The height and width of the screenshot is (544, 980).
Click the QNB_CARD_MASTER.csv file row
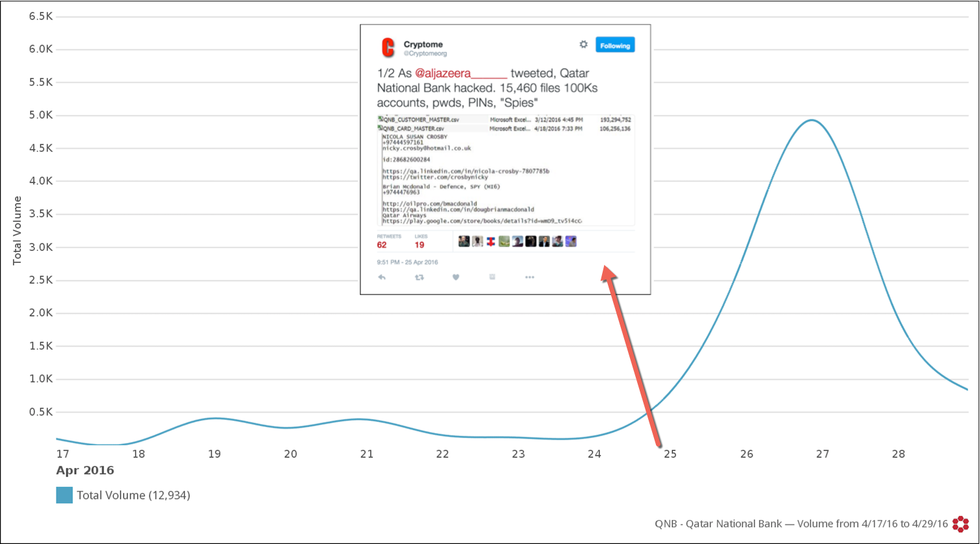(x=505, y=129)
